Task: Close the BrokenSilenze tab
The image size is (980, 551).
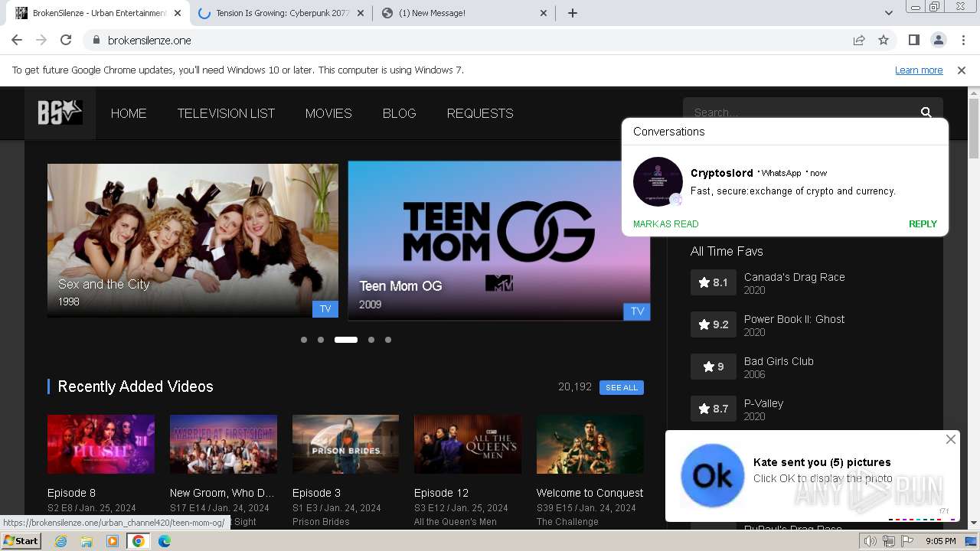Action: (178, 13)
